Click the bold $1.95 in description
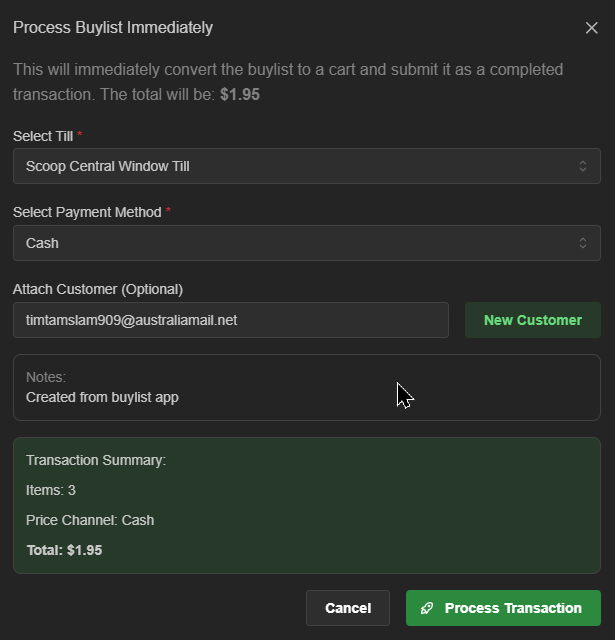This screenshot has width=615, height=640. [x=240, y=95]
